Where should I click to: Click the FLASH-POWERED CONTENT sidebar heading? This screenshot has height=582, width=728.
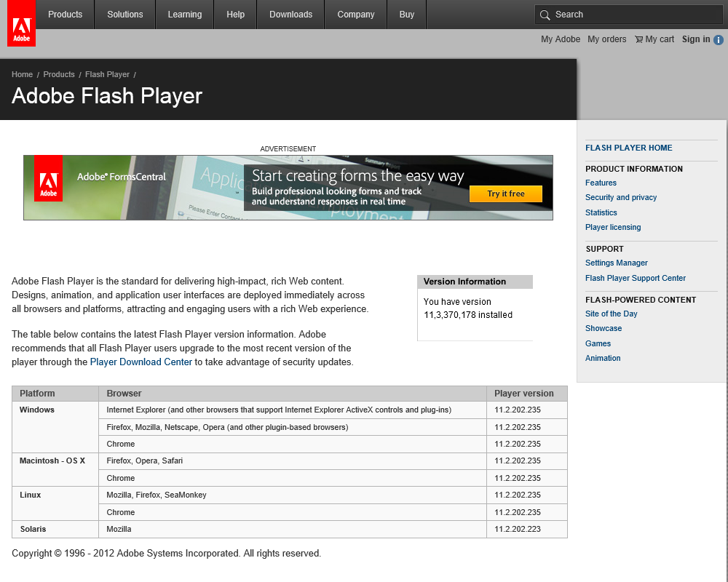coord(641,300)
